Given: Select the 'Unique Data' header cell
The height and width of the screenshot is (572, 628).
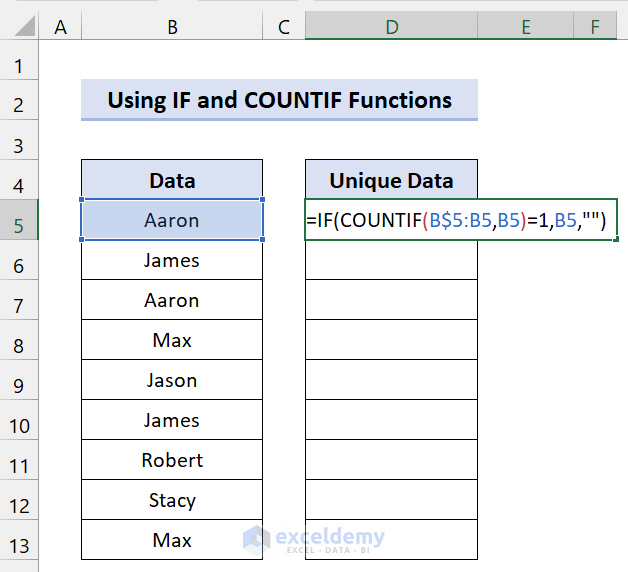Looking at the screenshot, I should pyautogui.click(x=391, y=181).
